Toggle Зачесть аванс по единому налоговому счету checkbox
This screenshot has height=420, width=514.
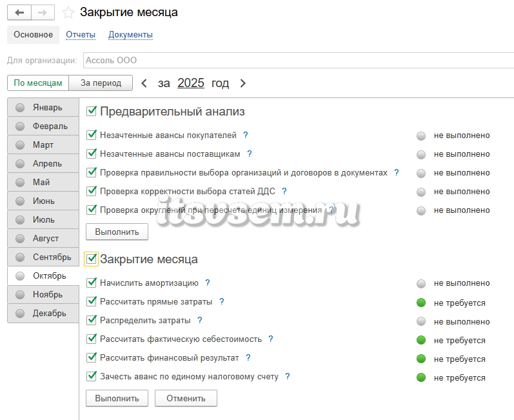pos(92,375)
